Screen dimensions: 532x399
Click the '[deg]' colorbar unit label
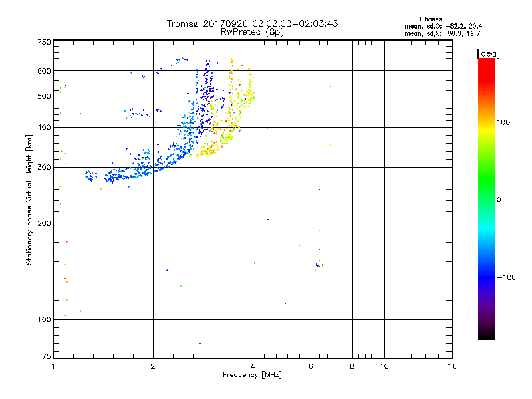coord(488,53)
